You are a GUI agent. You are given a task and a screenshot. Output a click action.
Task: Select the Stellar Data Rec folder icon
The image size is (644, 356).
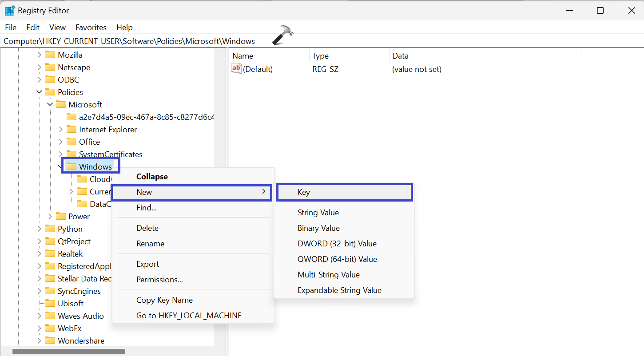click(50, 279)
